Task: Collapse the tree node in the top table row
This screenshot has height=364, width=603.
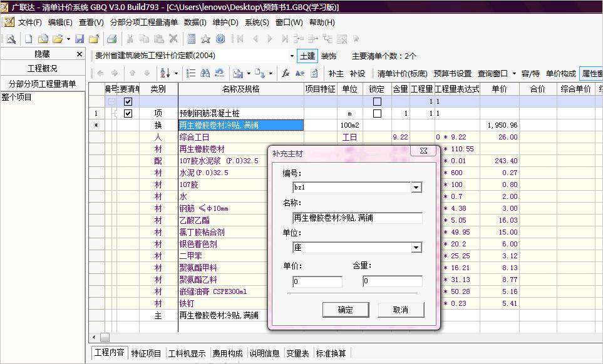Action: (x=112, y=102)
